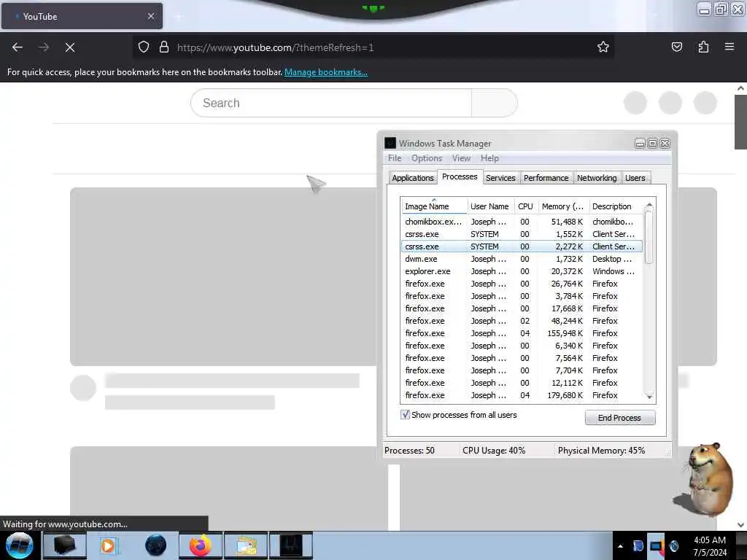Open the Pocket save icon

click(x=676, y=47)
